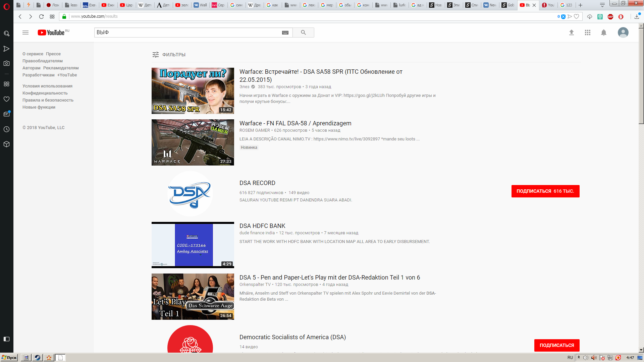Open the Adblock Plus ABP extension icon

click(610, 16)
